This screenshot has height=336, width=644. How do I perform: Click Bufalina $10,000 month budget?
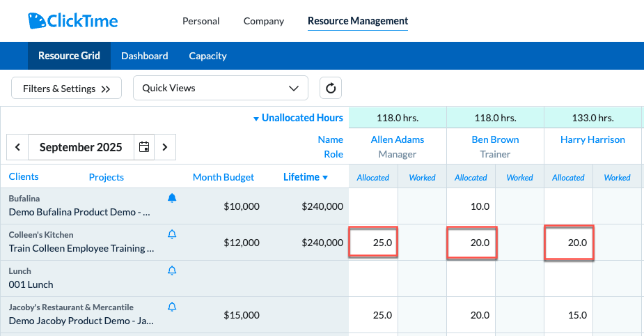pyautogui.click(x=242, y=206)
